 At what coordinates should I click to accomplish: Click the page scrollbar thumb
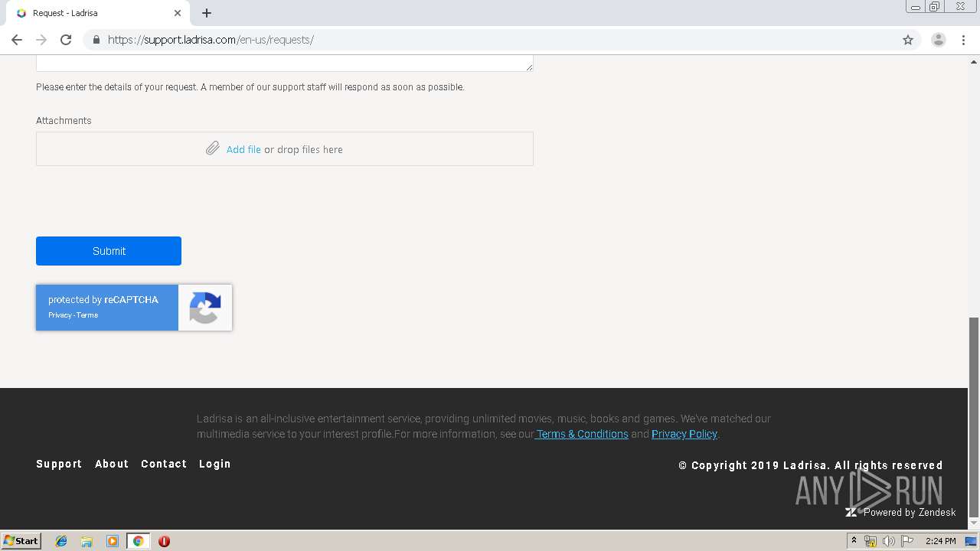coord(974,417)
